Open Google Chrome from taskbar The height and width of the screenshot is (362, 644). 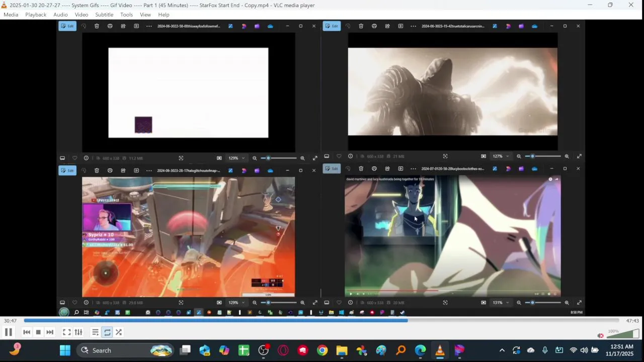click(323, 350)
